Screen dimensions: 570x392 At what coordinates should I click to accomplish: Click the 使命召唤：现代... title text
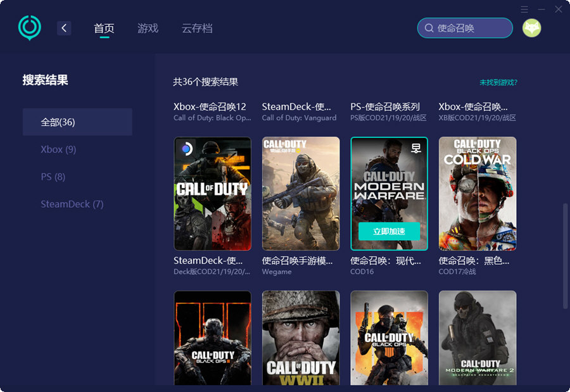385,260
